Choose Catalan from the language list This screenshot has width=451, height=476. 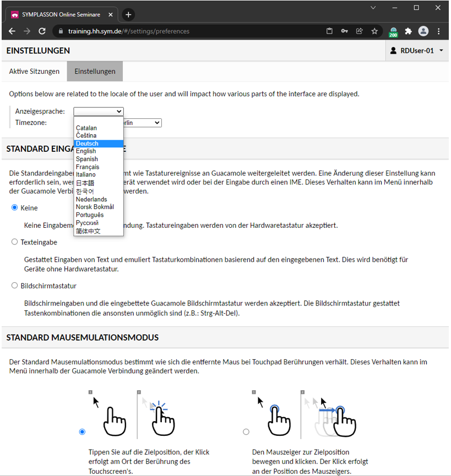click(x=99, y=128)
